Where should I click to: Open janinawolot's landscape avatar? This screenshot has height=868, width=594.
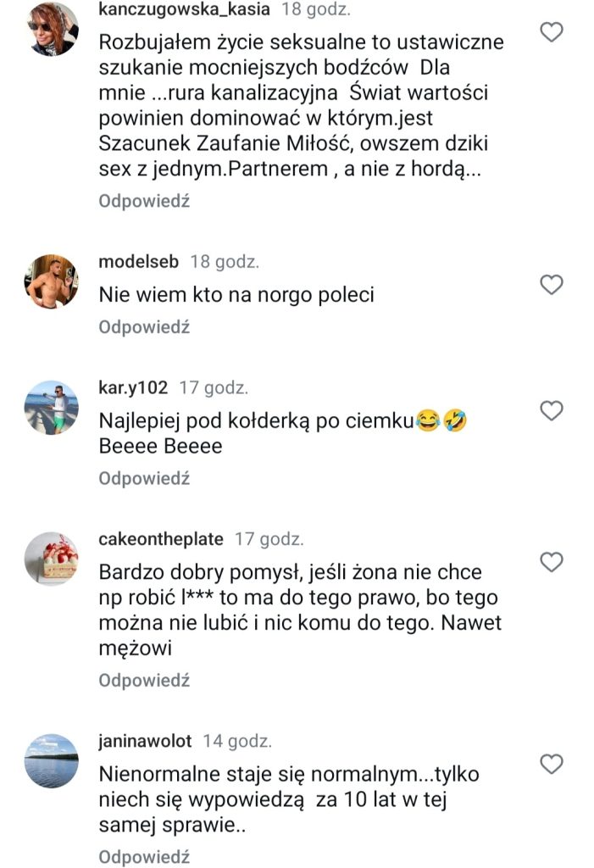tap(53, 759)
